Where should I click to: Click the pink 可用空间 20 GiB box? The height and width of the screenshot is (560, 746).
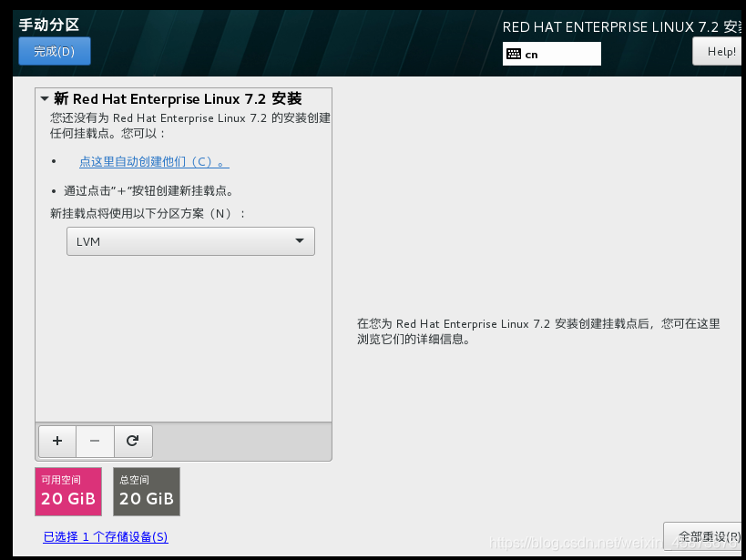[68, 492]
